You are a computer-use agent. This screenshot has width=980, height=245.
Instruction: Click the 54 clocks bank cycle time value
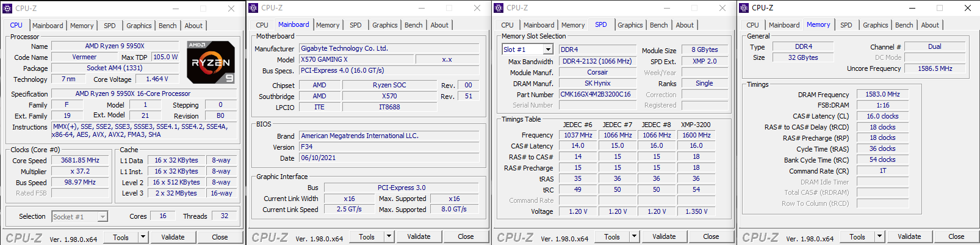pyautogui.click(x=882, y=159)
